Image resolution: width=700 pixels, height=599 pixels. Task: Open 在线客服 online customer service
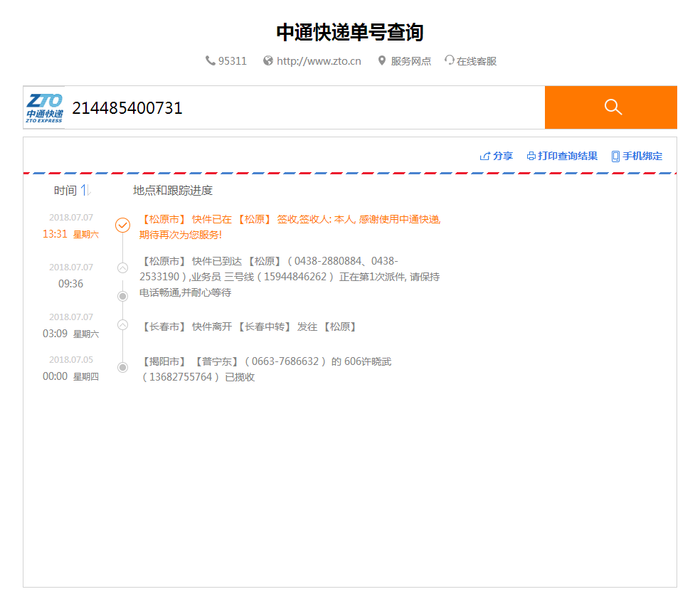[477, 61]
